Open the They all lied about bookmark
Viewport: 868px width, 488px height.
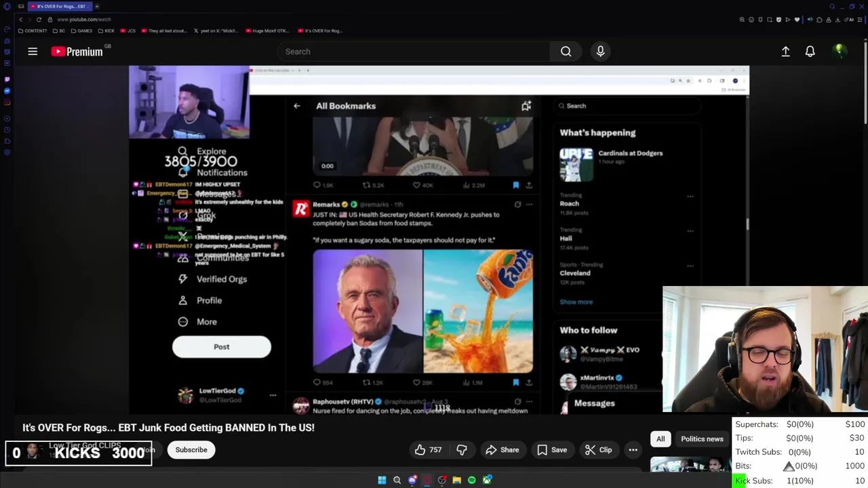pyautogui.click(x=163, y=30)
